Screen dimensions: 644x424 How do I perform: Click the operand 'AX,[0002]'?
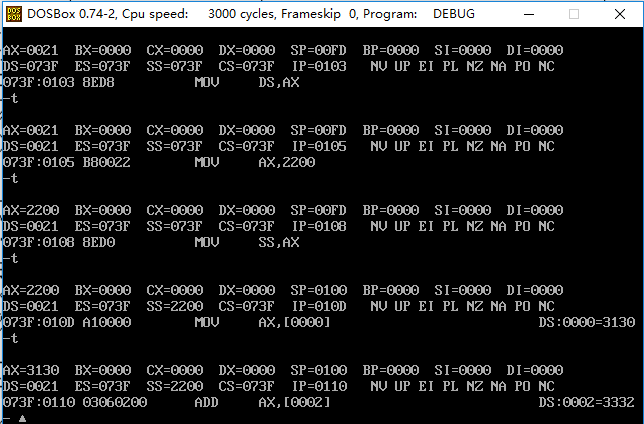click(x=294, y=402)
